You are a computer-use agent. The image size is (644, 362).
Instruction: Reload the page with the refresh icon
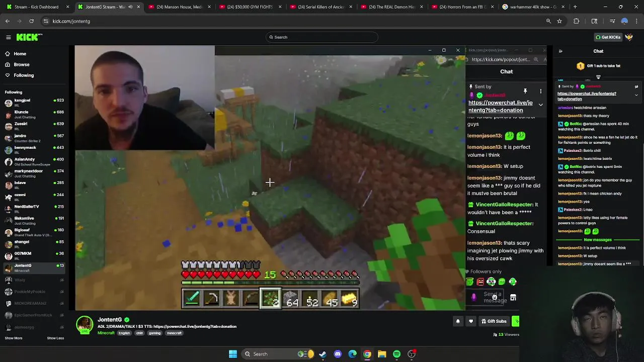31,21
